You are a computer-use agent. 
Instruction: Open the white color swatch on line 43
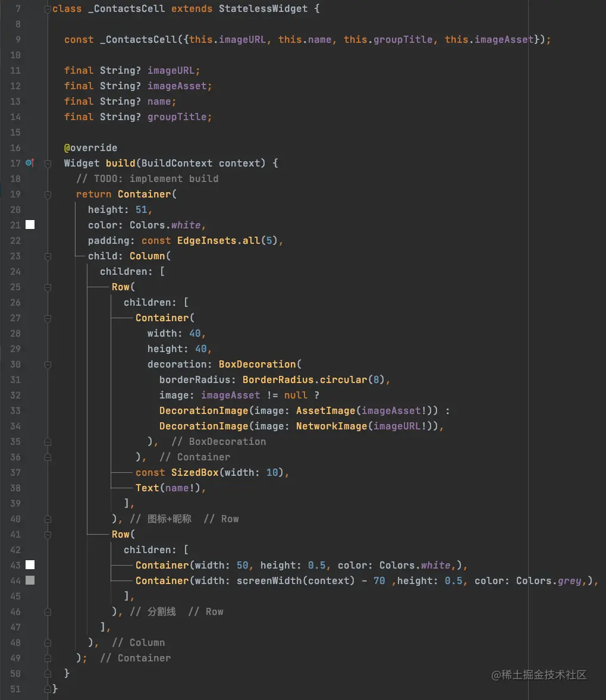pyautogui.click(x=30, y=565)
